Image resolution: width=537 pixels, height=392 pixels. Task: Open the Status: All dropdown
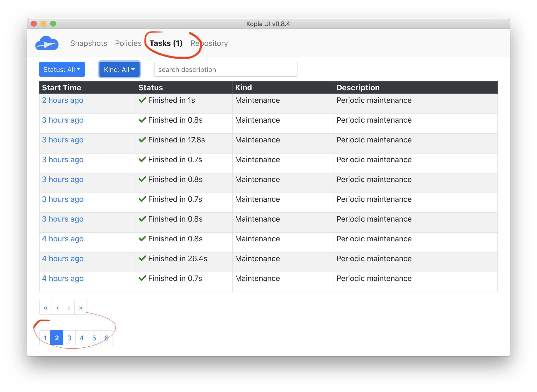coord(62,69)
